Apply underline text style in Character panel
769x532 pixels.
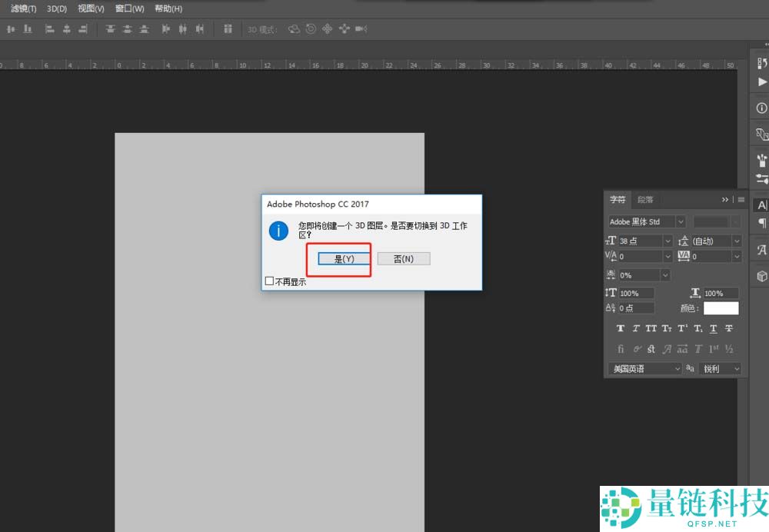click(x=714, y=328)
